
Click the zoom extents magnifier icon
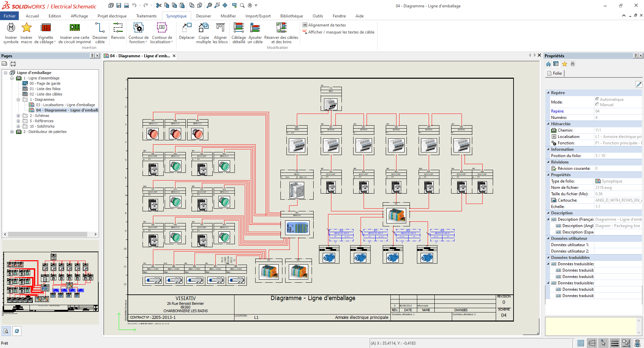pyautogui.click(x=209, y=5)
